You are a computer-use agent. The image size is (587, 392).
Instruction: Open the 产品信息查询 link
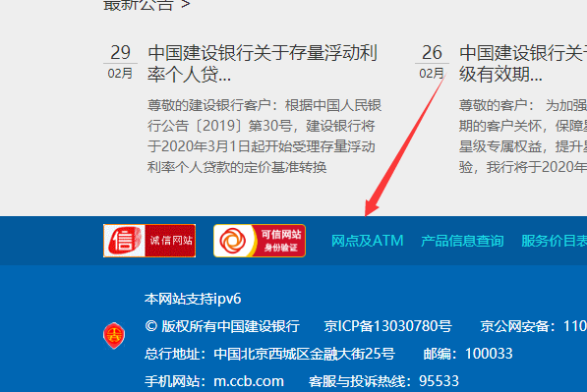point(462,241)
